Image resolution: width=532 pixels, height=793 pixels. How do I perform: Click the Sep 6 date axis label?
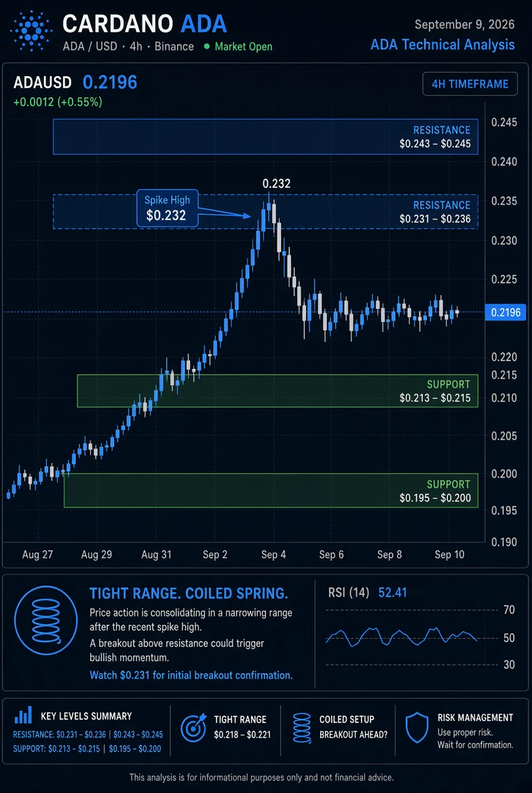coord(331,555)
